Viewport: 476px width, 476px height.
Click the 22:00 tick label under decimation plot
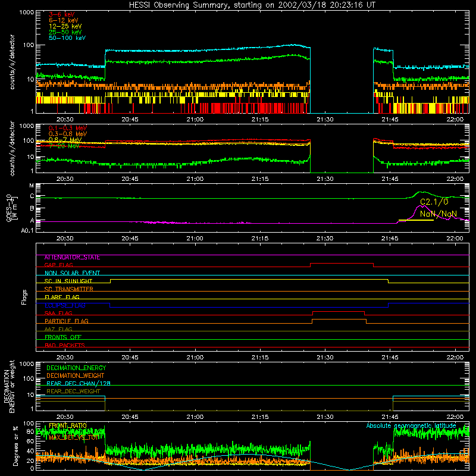click(x=455, y=417)
